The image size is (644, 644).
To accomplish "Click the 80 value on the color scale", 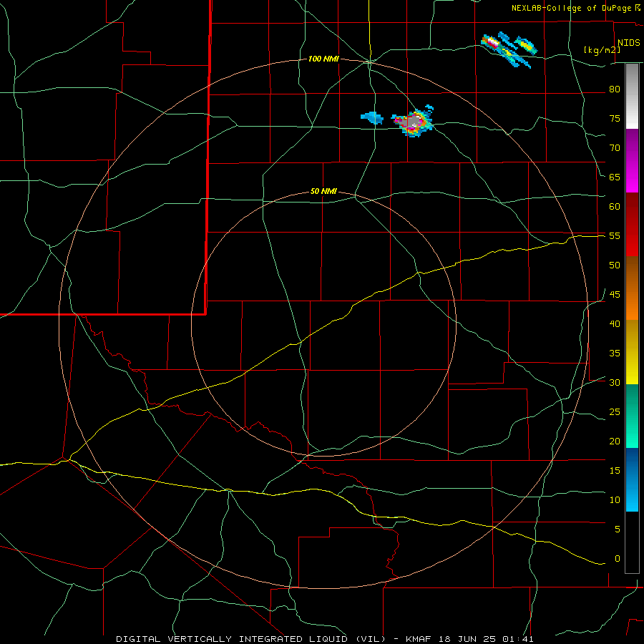I will pos(615,89).
